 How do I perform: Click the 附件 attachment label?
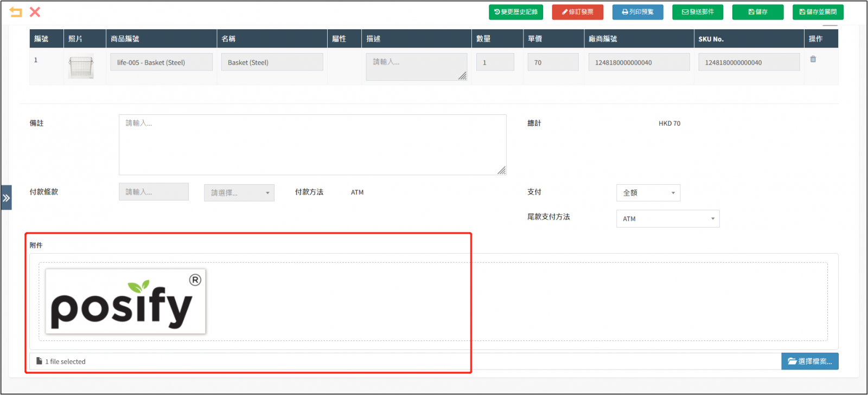[36, 245]
